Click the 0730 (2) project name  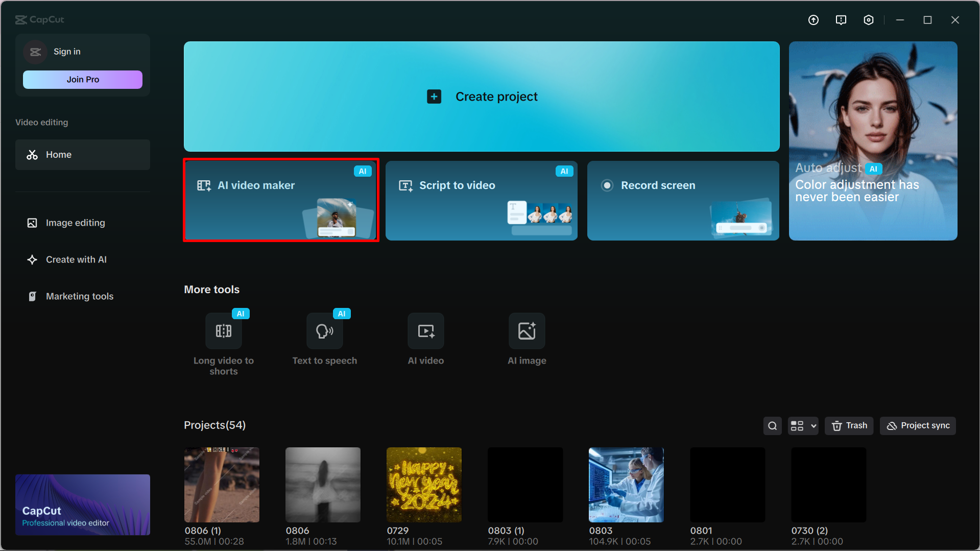pyautogui.click(x=810, y=531)
